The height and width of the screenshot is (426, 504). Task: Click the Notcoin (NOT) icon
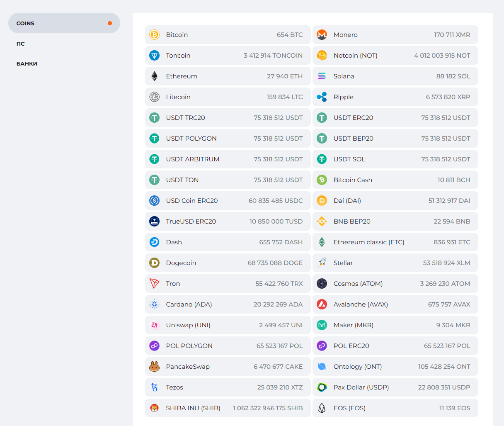pyautogui.click(x=322, y=56)
